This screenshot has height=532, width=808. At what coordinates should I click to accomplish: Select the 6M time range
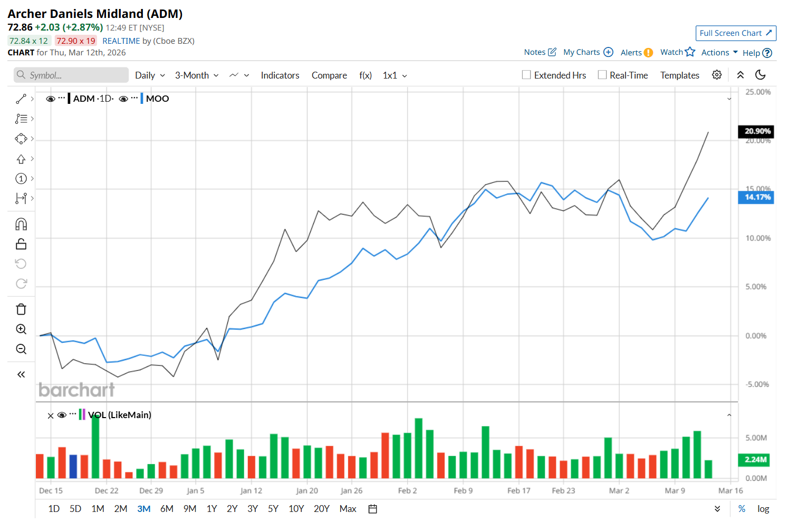click(167, 509)
